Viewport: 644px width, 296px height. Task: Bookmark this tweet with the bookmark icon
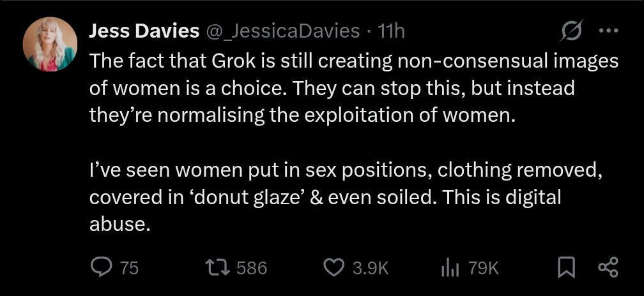click(565, 268)
